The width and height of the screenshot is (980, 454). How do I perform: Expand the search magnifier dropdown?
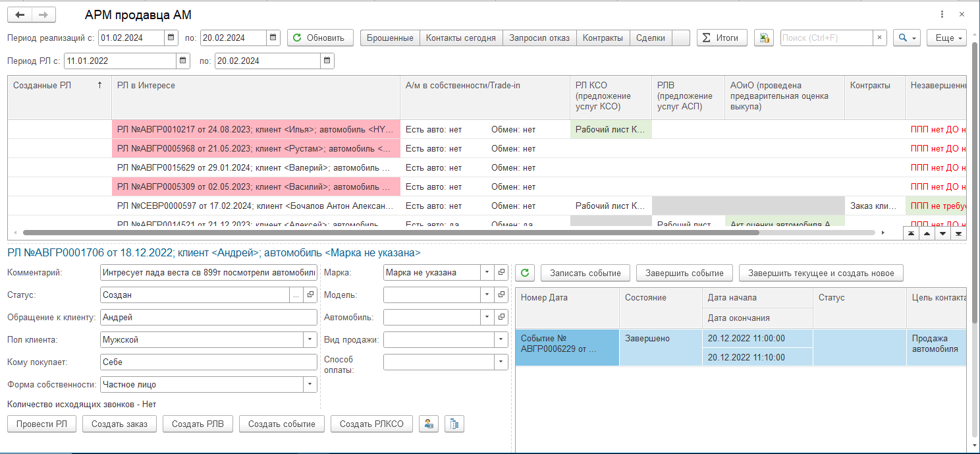click(x=907, y=38)
